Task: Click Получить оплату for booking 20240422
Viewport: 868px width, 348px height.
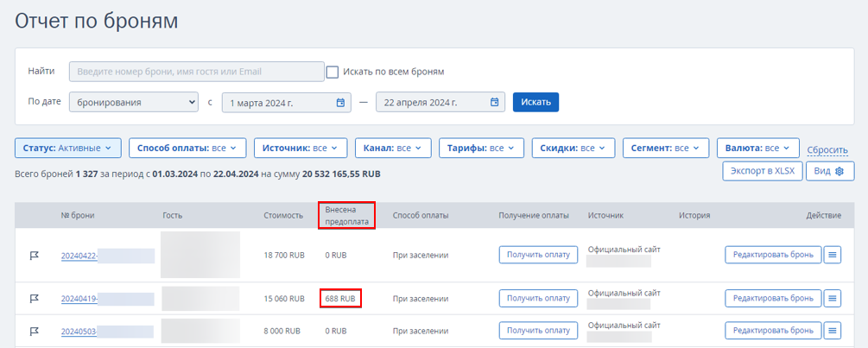Action: click(539, 255)
